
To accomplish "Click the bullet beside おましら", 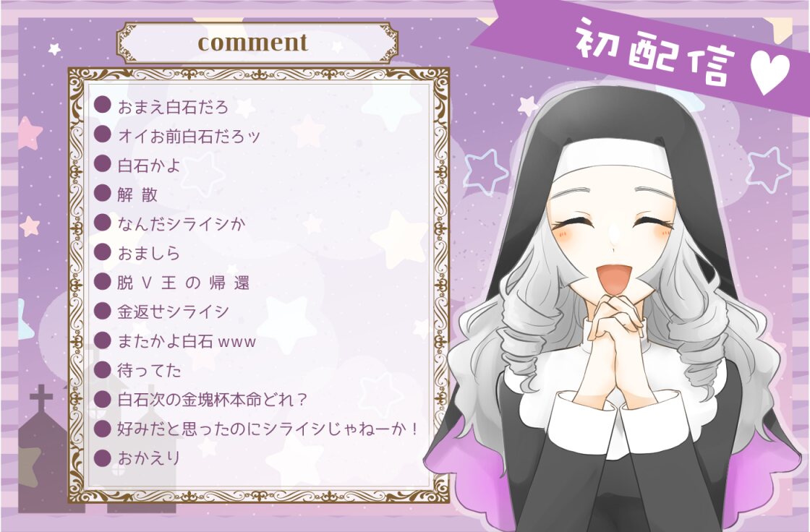I will [x=103, y=252].
